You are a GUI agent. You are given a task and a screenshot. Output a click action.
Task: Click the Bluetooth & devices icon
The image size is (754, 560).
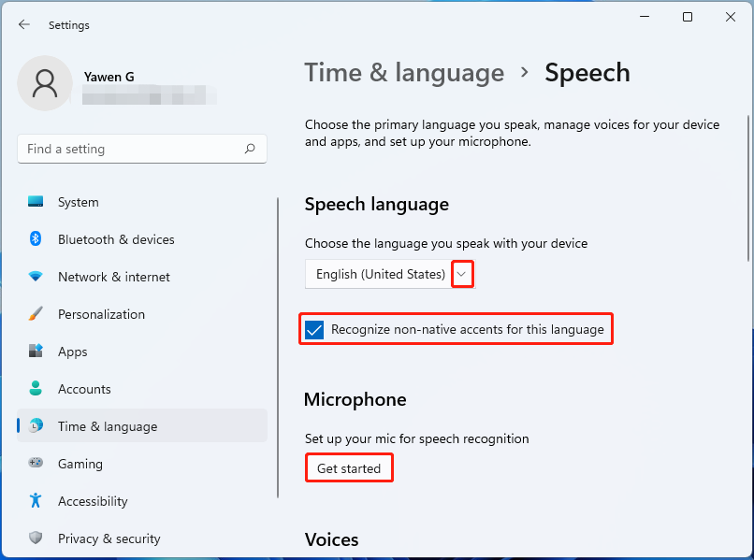pos(36,239)
